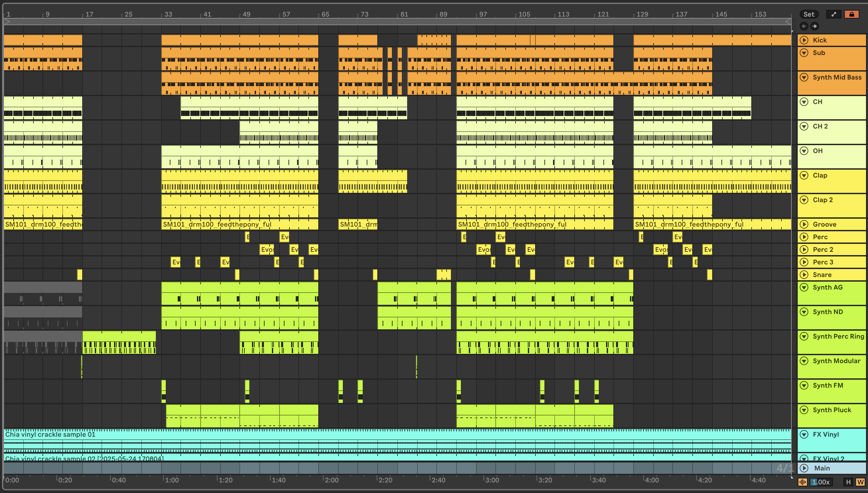Collapse the Sub track

click(804, 53)
